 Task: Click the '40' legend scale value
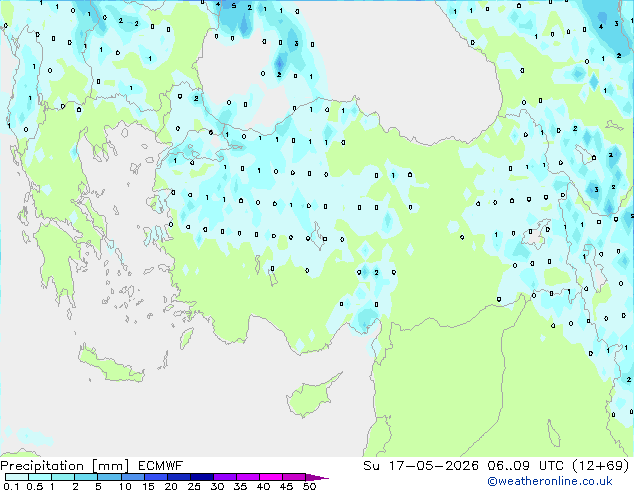pyautogui.click(x=264, y=486)
